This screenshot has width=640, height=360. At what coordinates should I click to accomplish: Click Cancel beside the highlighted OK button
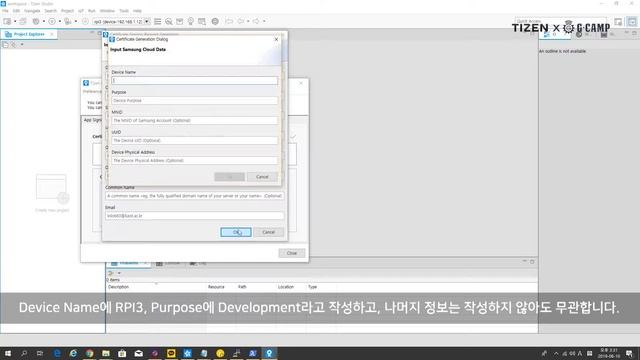(269, 232)
